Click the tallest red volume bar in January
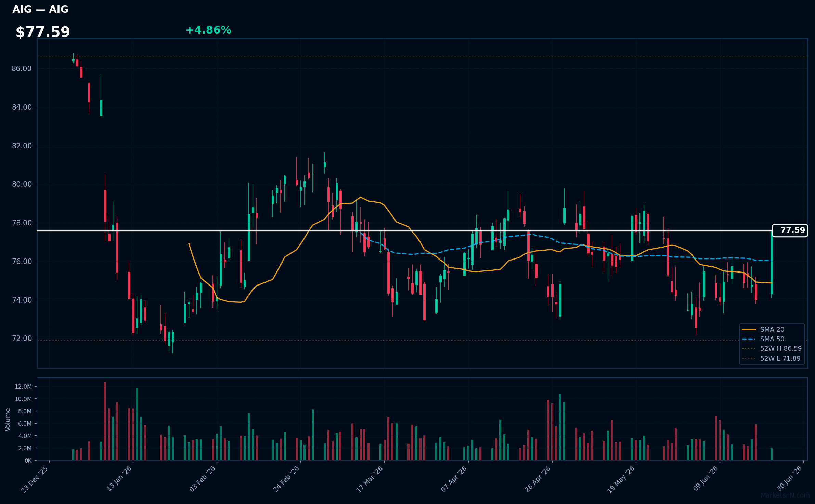 105,421
